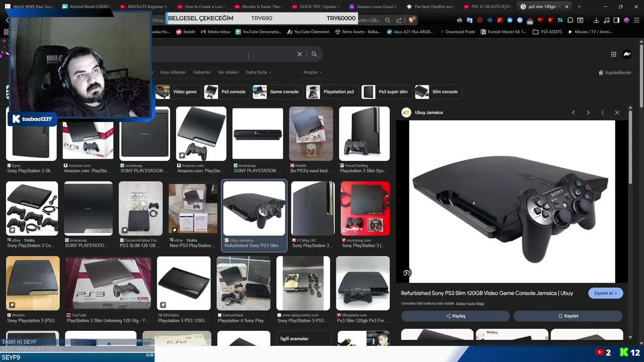Screen dimensions: 644x362
Task: Click the Brave Shields lion icon
Action: click(x=411, y=20)
